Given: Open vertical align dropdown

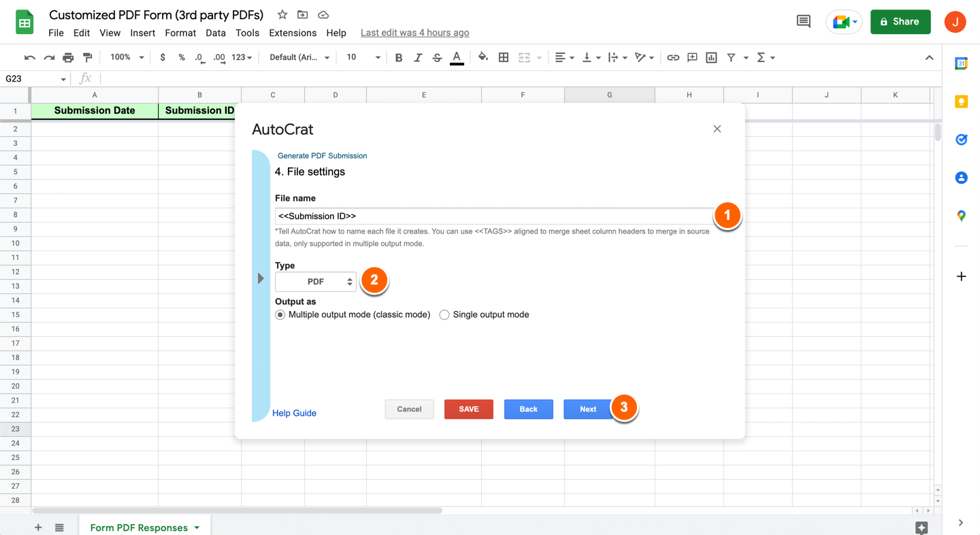Looking at the screenshot, I should (x=591, y=58).
